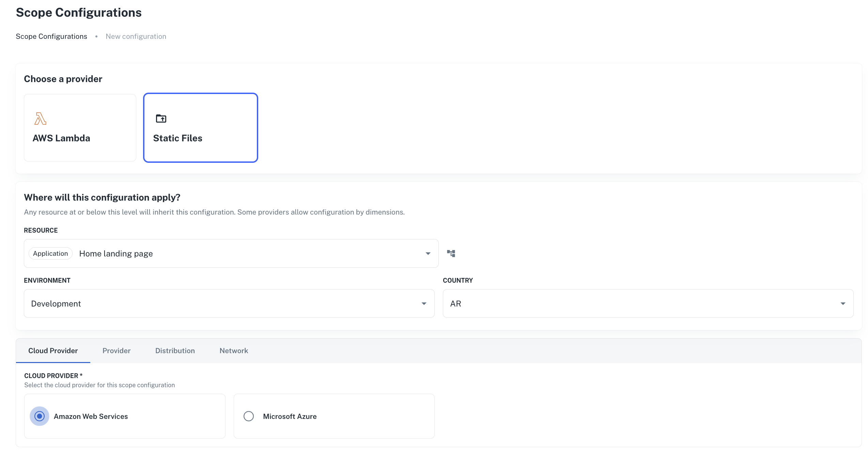Select Microsoft Azure radio button
Image resolution: width=868 pixels, height=455 pixels.
[x=249, y=416]
